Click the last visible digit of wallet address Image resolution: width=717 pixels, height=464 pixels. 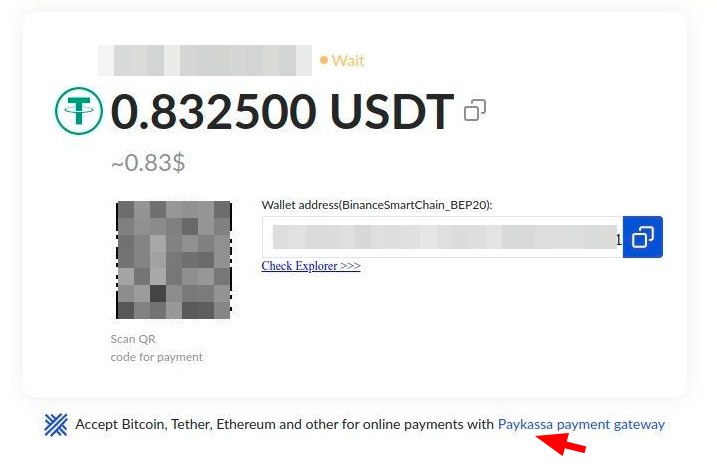coord(619,240)
